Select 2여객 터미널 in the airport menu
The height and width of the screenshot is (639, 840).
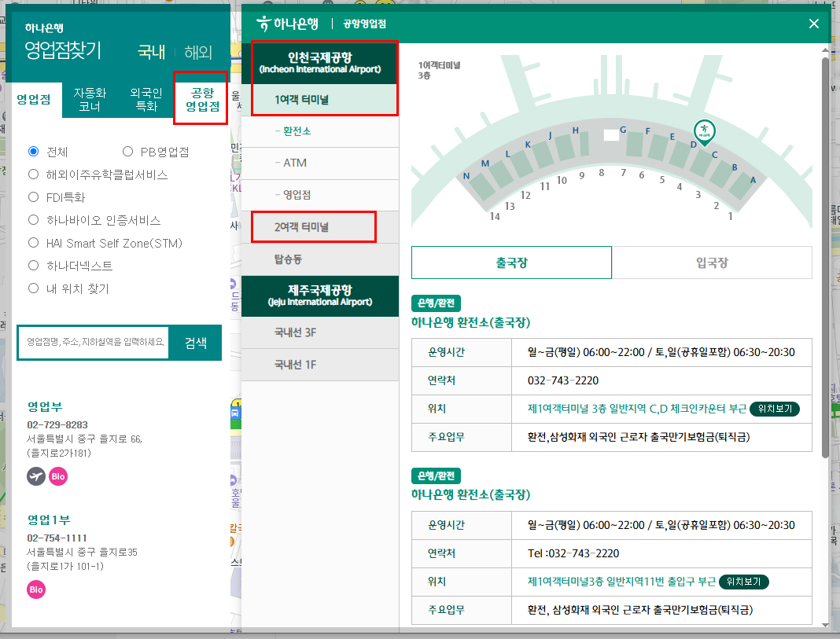[x=320, y=227]
